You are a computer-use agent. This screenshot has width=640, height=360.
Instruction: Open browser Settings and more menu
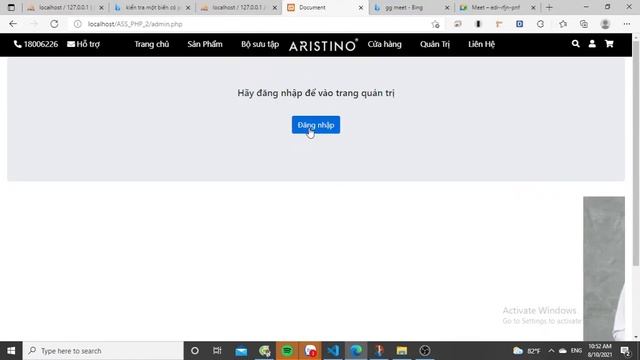627,24
